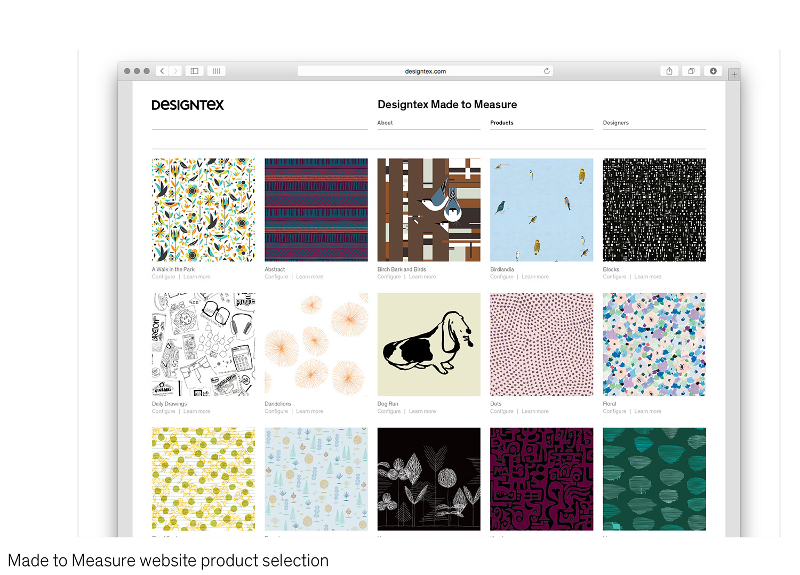The image size is (800, 575).
Task: Click the Dog Run title text
Action: tap(388, 404)
